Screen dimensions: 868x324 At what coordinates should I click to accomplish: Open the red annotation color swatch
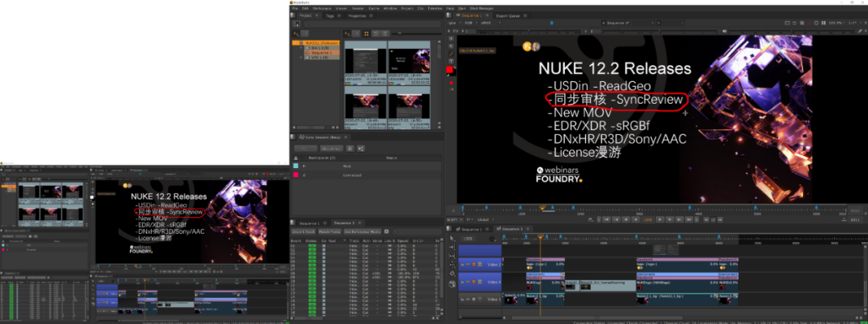(x=449, y=70)
